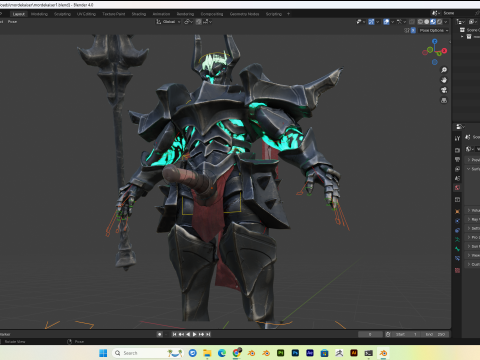Open the Geometry Nodes workspace tab

coord(244,14)
